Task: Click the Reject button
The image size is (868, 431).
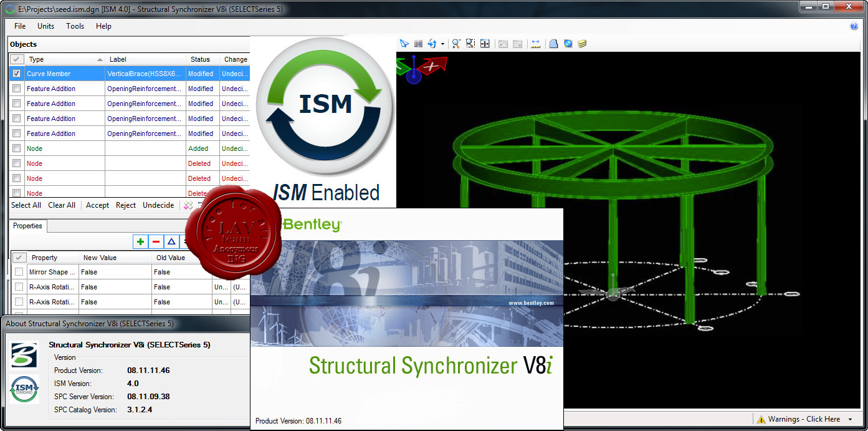Action: pyautogui.click(x=126, y=205)
